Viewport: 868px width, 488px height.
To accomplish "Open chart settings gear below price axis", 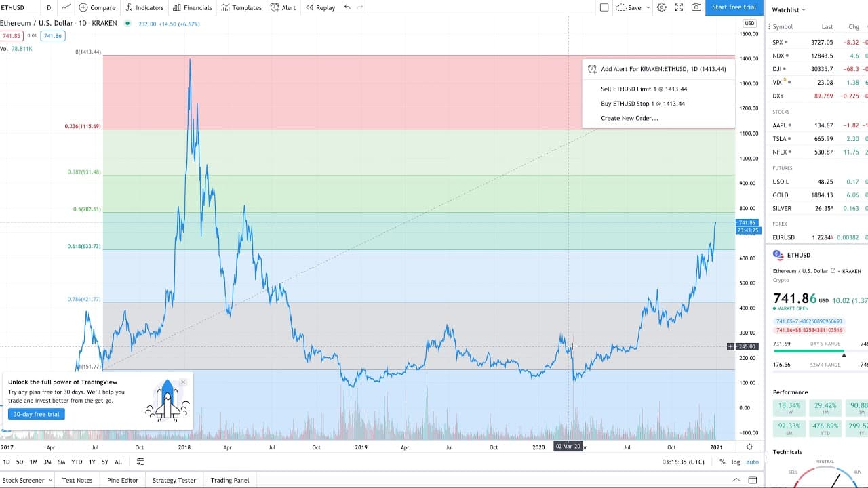I will click(x=749, y=447).
